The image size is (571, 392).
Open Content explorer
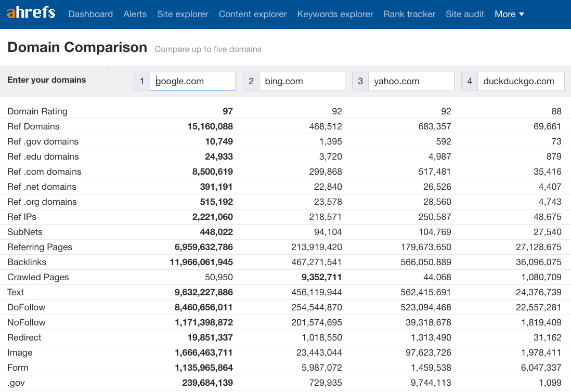[x=253, y=14]
